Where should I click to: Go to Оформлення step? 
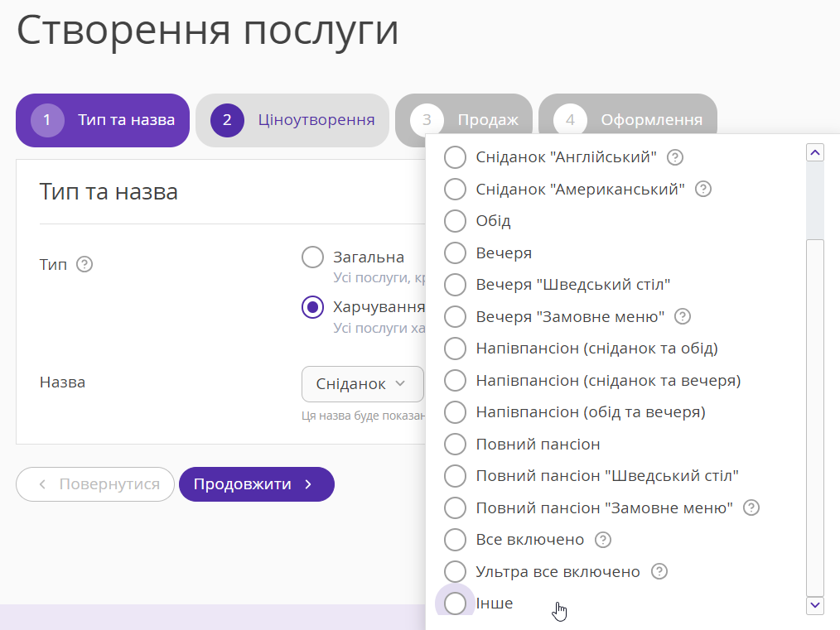(x=628, y=113)
